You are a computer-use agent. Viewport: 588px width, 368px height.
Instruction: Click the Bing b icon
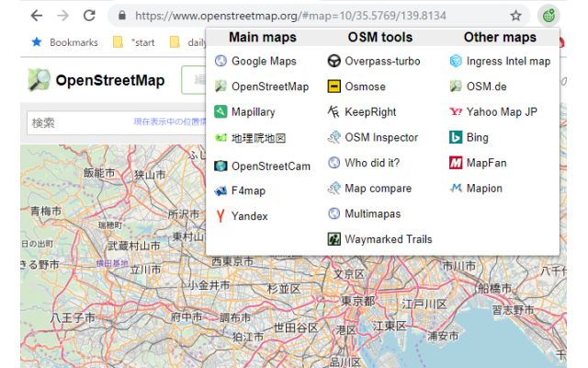tap(456, 137)
